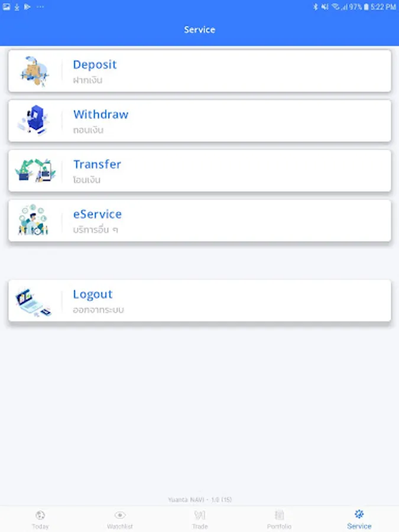Tap the Deposit illustration icon
The width and height of the screenshot is (399, 532).
[x=35, y=72]
